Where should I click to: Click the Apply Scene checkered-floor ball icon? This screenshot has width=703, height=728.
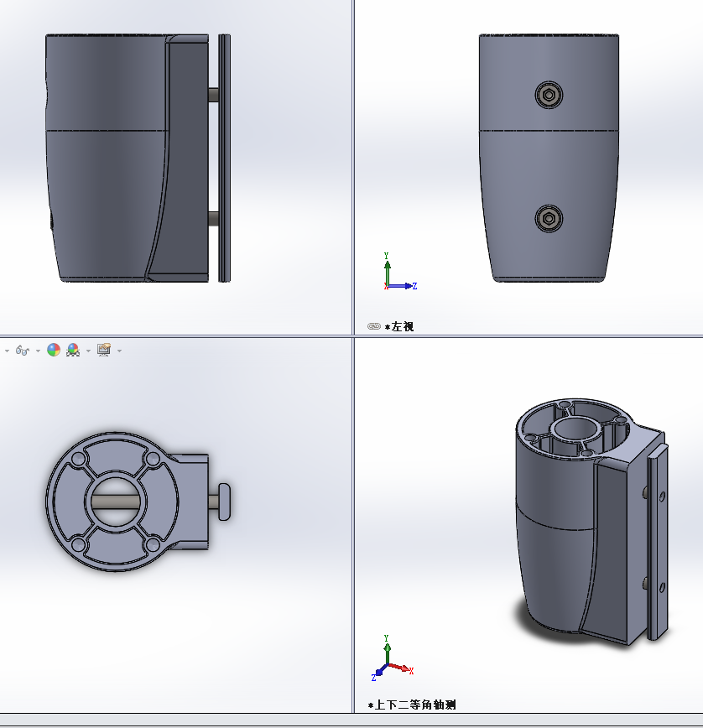73,350
